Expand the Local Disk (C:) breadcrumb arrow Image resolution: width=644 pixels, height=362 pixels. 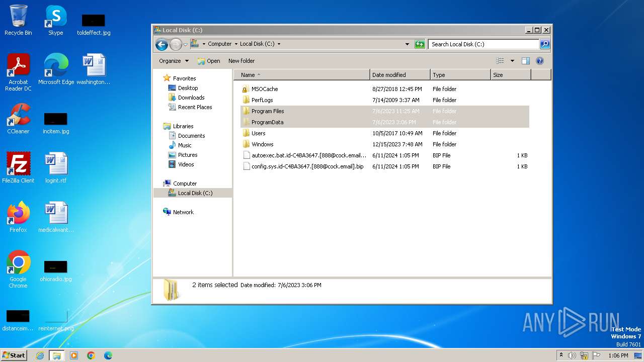pyautogui.click(x=279, y=44)
